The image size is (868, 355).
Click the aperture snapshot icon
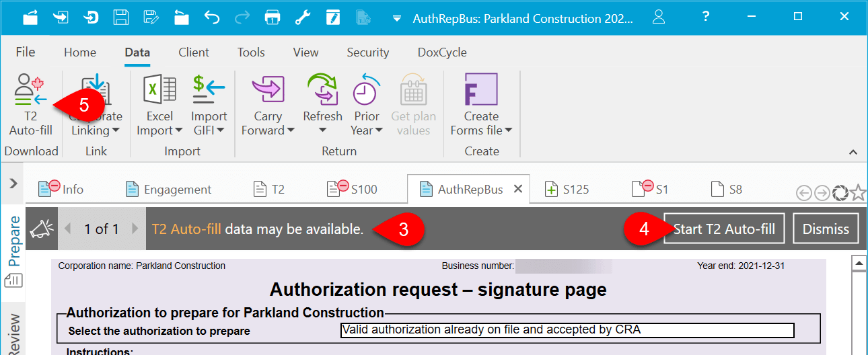[840, 194]
